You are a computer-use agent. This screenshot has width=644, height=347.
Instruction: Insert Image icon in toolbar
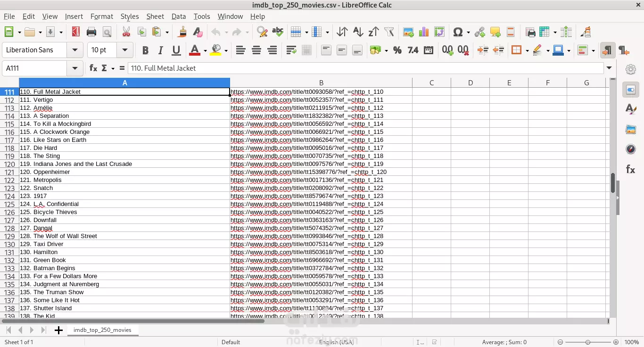(408, 32)
